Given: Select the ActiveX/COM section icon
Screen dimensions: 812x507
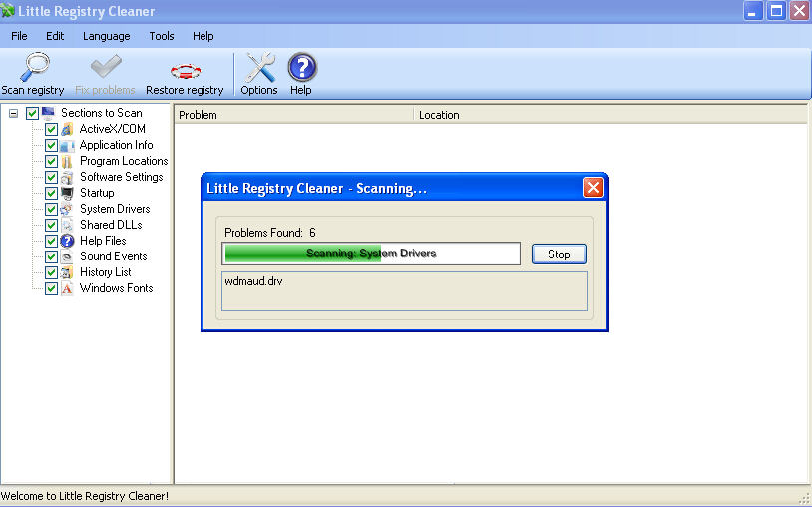Looking at the screenshot, I should 67,129.
